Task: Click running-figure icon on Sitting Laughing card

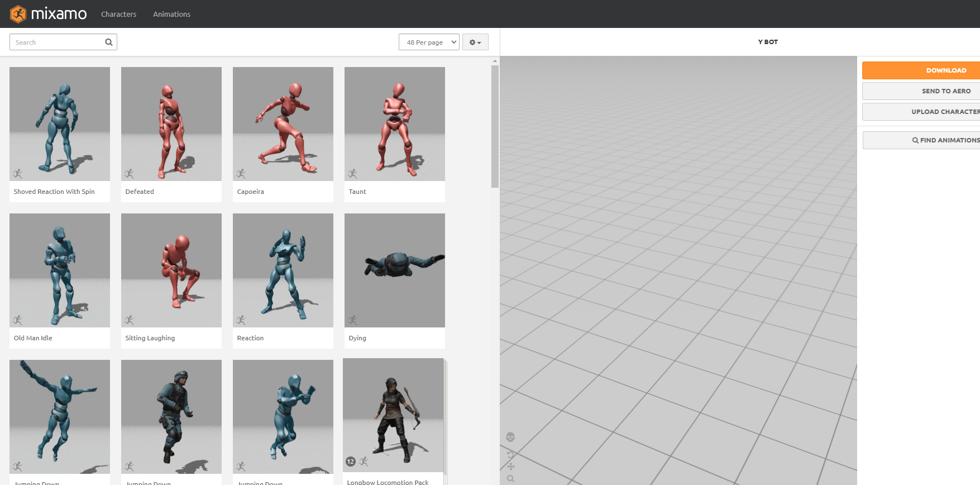Action: click(130, 320)
